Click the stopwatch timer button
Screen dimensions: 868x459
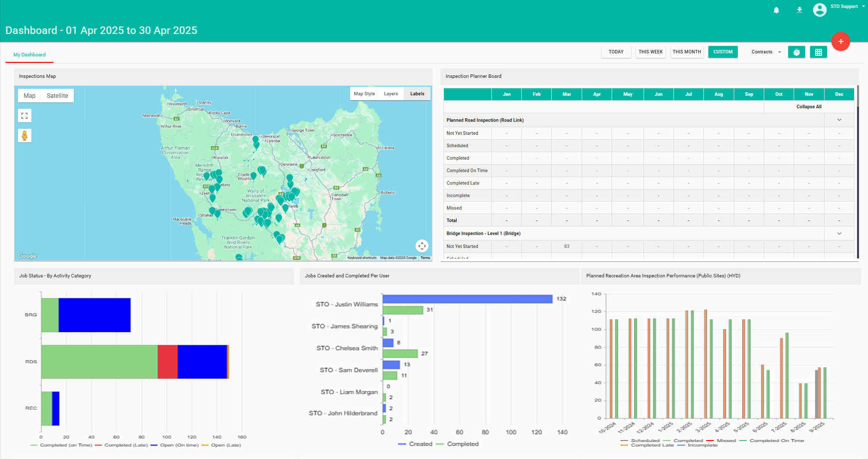tap(796, 52)
